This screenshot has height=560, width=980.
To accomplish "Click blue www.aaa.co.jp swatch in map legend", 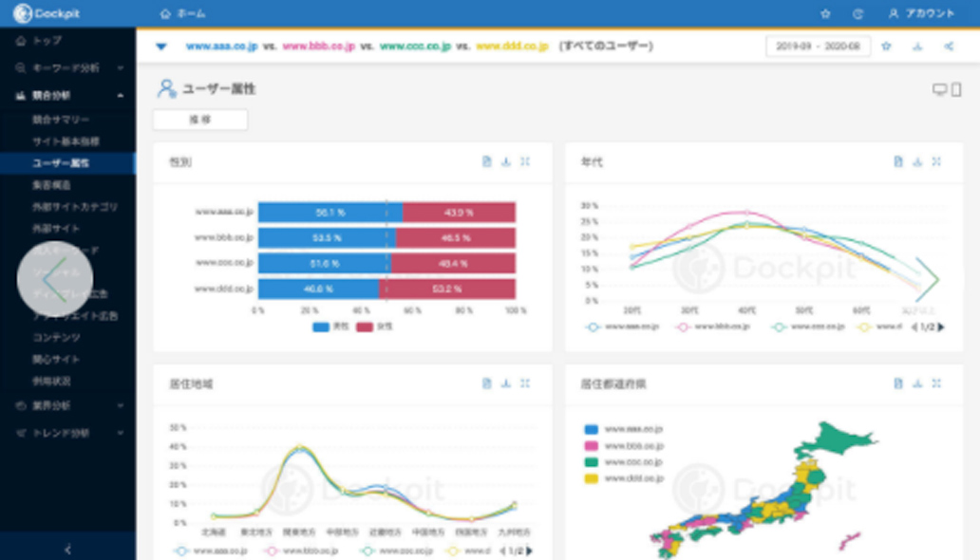I will (x=591, y=429).
